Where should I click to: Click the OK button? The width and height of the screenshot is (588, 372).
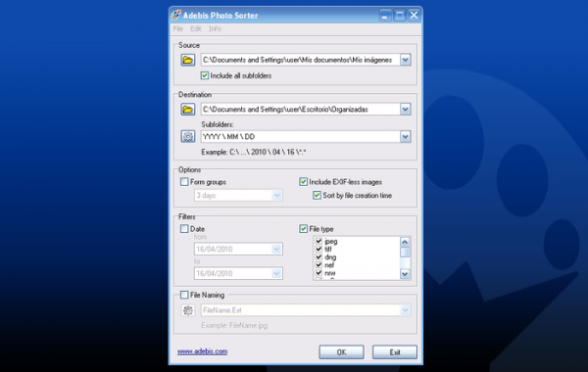pos(341,352)
